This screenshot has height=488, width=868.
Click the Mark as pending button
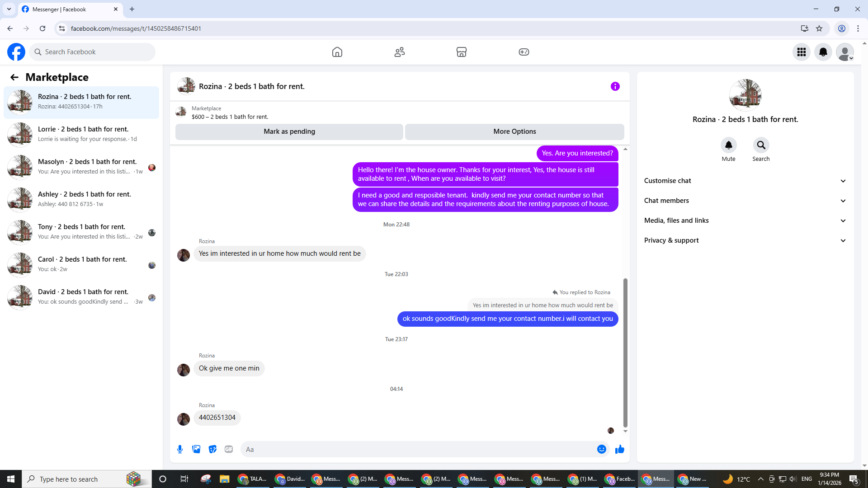(289, 131)
